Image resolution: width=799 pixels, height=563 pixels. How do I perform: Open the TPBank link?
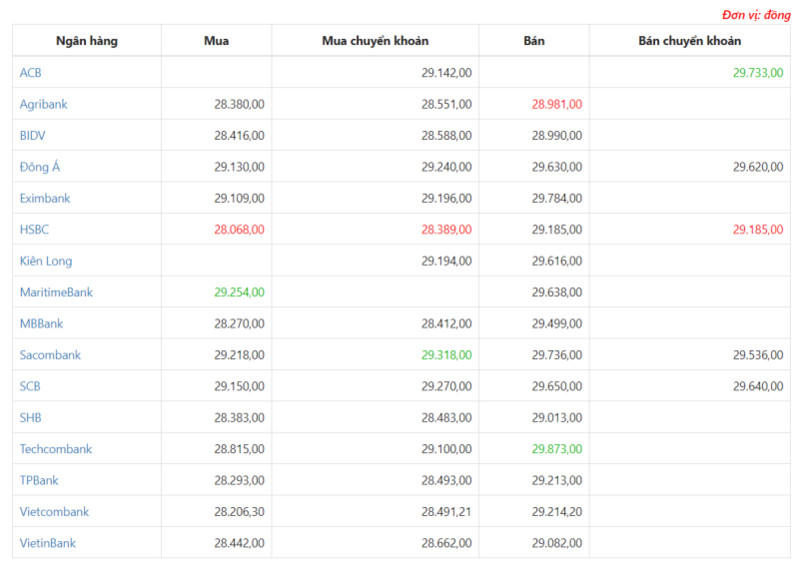39,480
